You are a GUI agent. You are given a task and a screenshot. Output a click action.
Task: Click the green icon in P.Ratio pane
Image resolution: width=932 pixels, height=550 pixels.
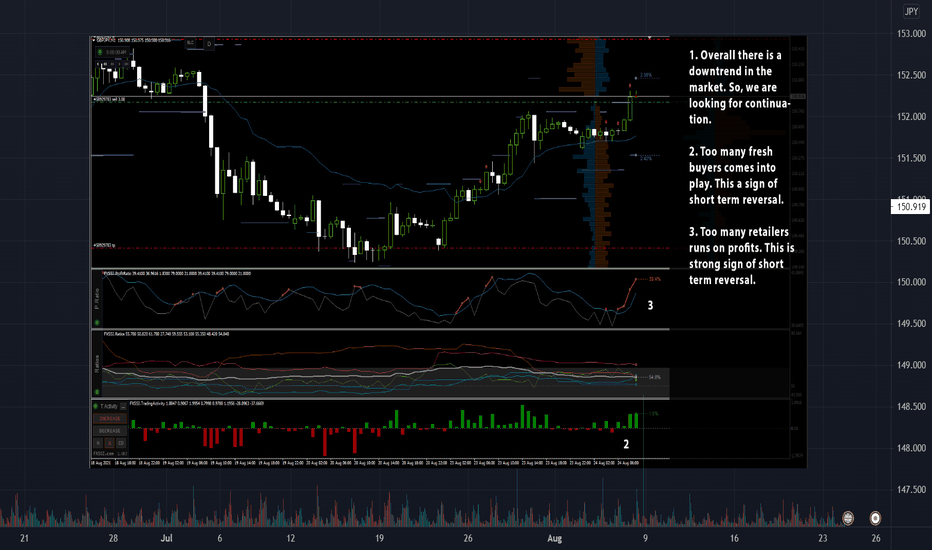coord(97,323)
